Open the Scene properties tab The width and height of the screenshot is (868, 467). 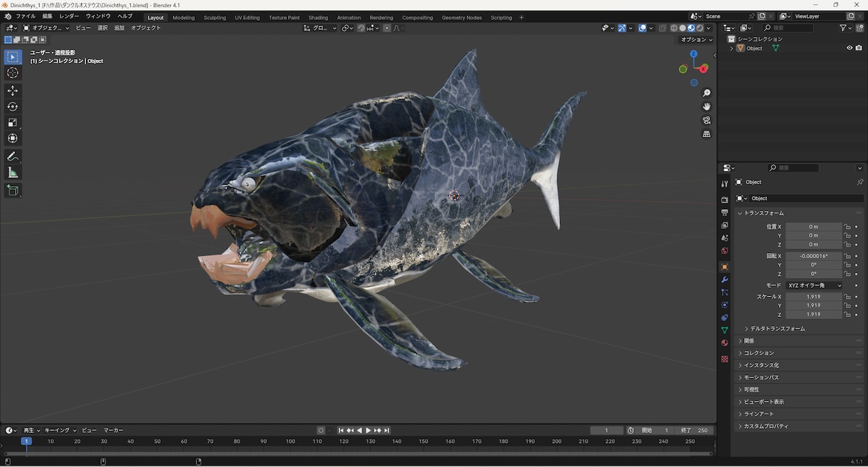point(725,238)
